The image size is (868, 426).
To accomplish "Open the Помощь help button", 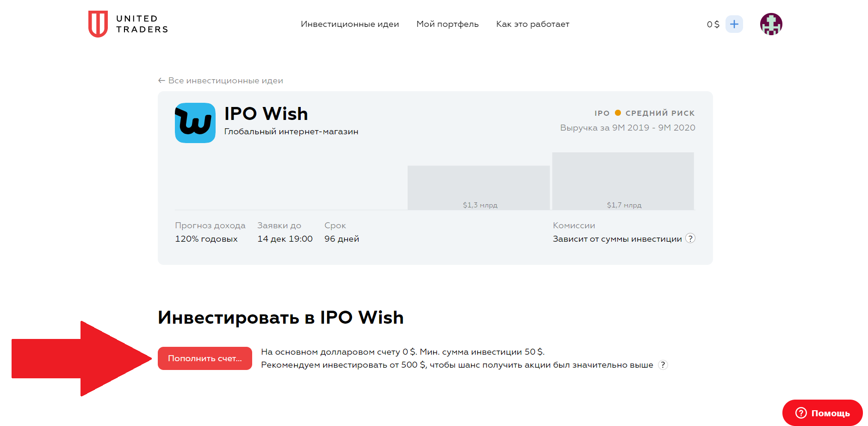I will [823, 413].
